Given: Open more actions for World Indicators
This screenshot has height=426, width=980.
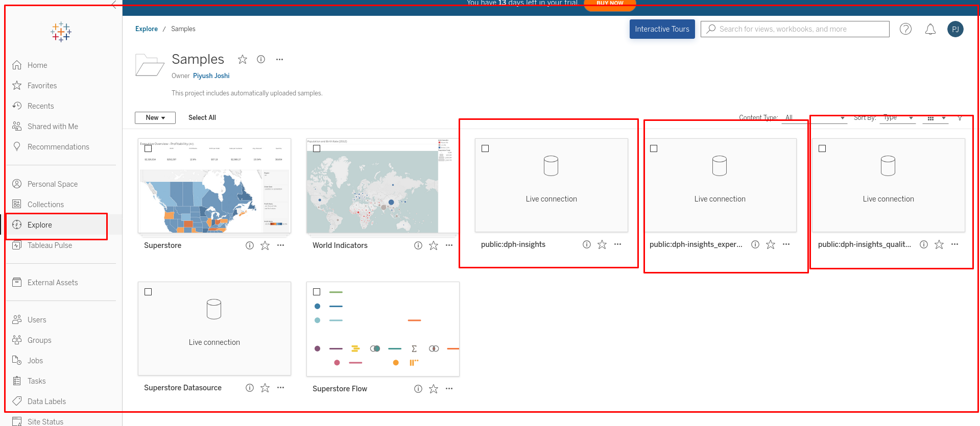Looking at the screenshot, I should [x=449, y=245].
